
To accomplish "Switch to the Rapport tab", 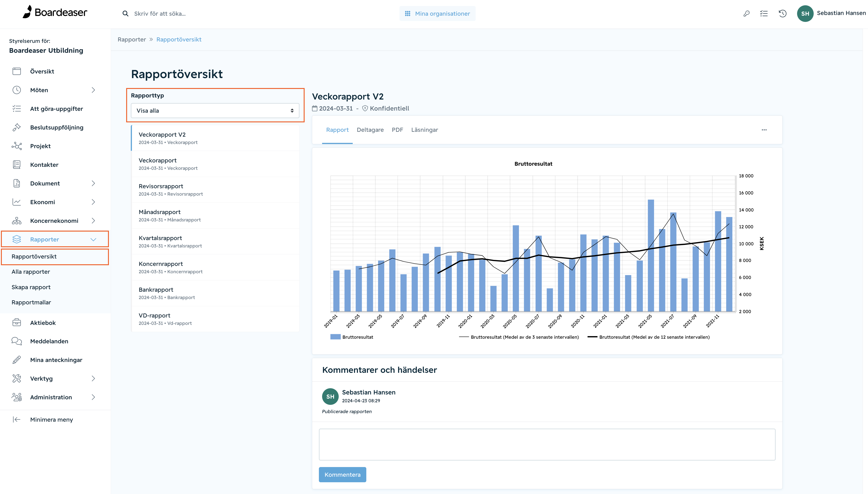I will click(337, 130).
